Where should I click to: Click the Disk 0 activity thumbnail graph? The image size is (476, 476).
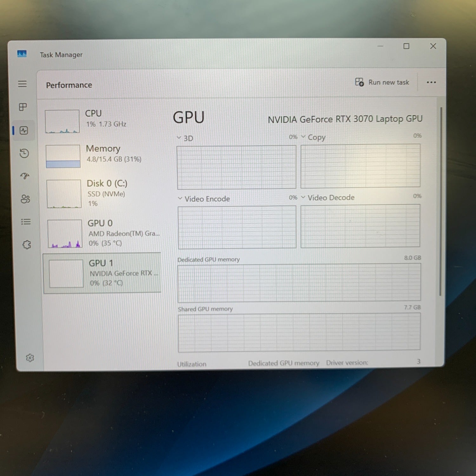pyautogui.click(x=64, y=194)
